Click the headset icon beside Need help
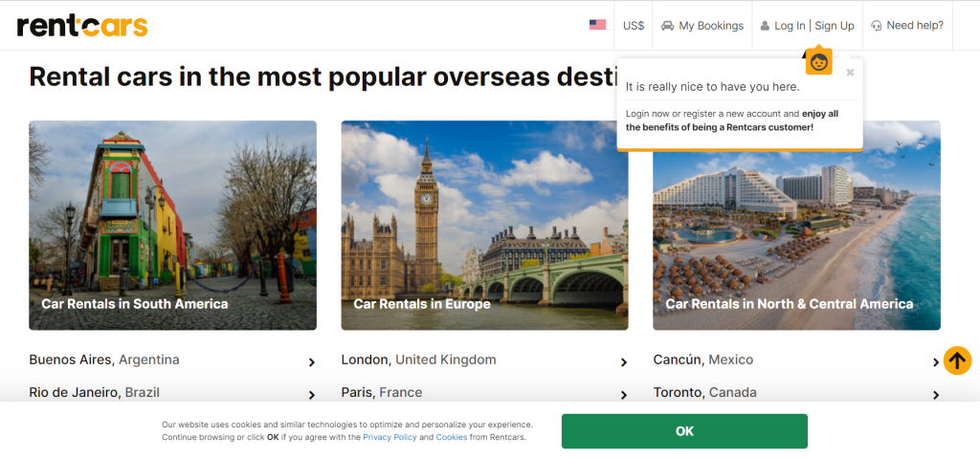Image resolution: width=980 pixels, height=458 pixels. [877, 26]
